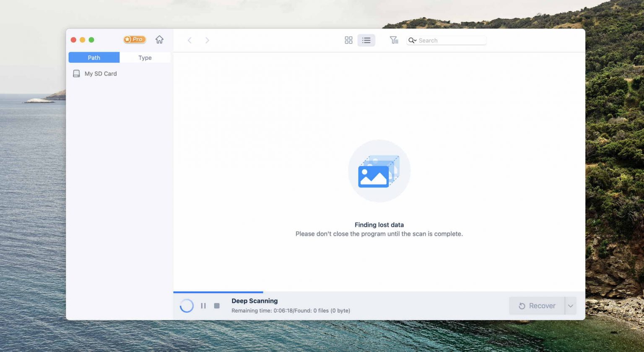
Task: Switch to list view layout
Action: (x=366, y=40)
